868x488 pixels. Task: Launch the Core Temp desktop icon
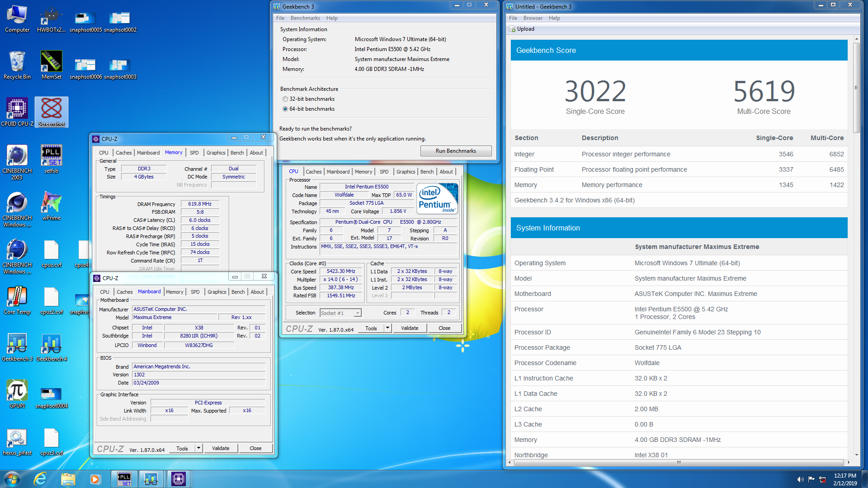[17, 300]
